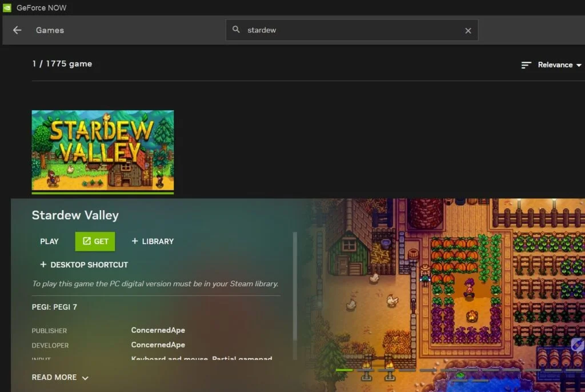Click the green GET button
Image resolution: width=585 pixels, height=392 pixels.
click(x=95, y=242)
